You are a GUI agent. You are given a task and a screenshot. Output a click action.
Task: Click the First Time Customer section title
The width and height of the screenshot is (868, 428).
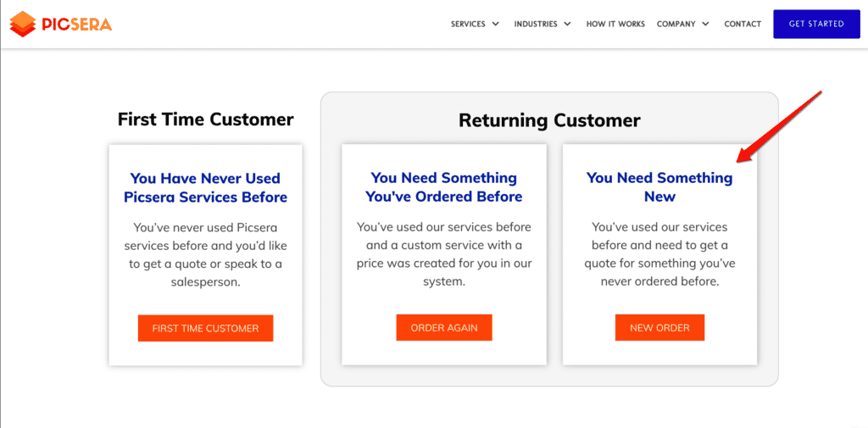(205, 119)
